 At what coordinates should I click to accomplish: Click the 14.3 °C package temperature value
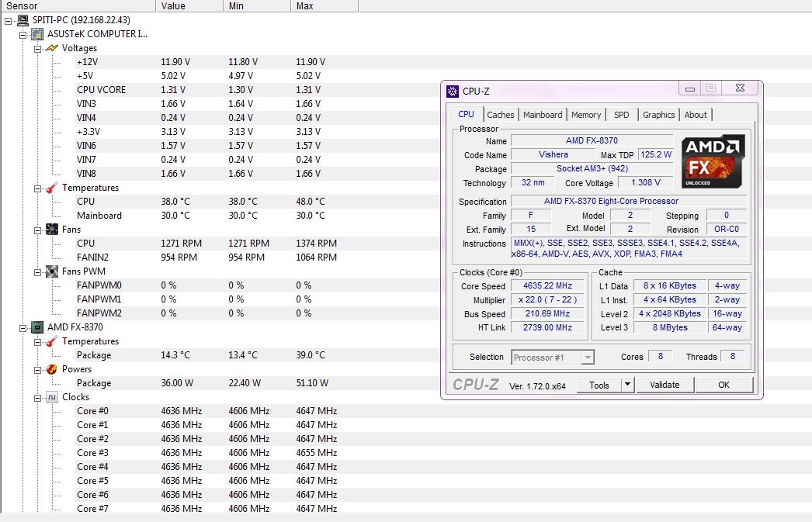coord(175,355)
